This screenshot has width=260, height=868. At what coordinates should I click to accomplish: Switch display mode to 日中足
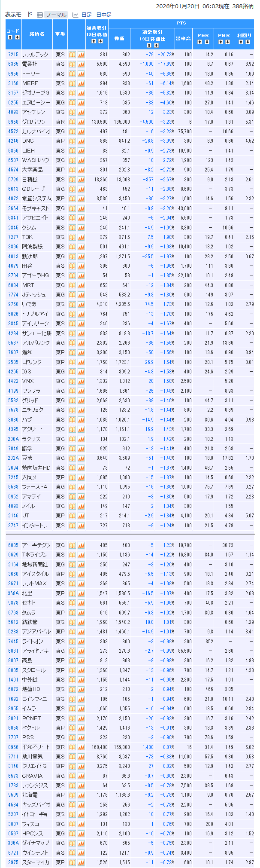coord(104,15)
